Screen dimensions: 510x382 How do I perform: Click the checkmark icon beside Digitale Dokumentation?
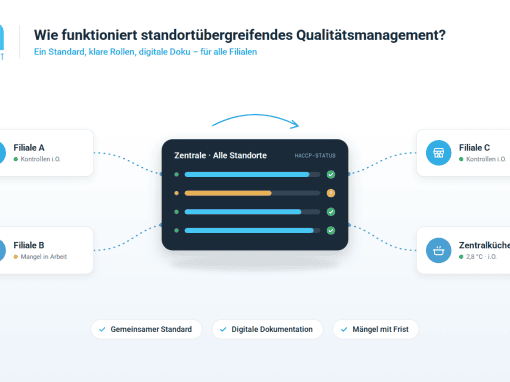[223, 329]
